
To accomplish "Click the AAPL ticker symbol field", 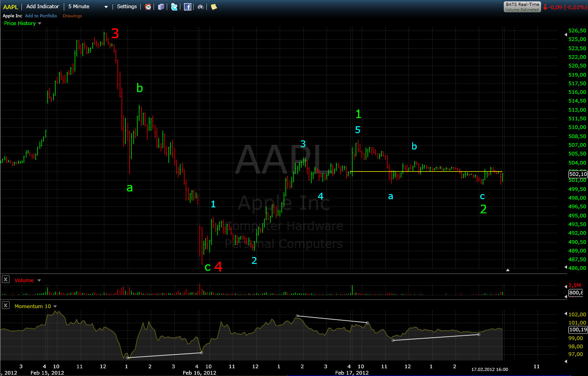I will (x=11, y=6).
